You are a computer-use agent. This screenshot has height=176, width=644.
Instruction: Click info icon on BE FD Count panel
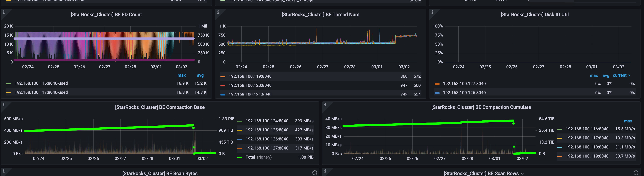pyautogui.click(x=4, y=12)
